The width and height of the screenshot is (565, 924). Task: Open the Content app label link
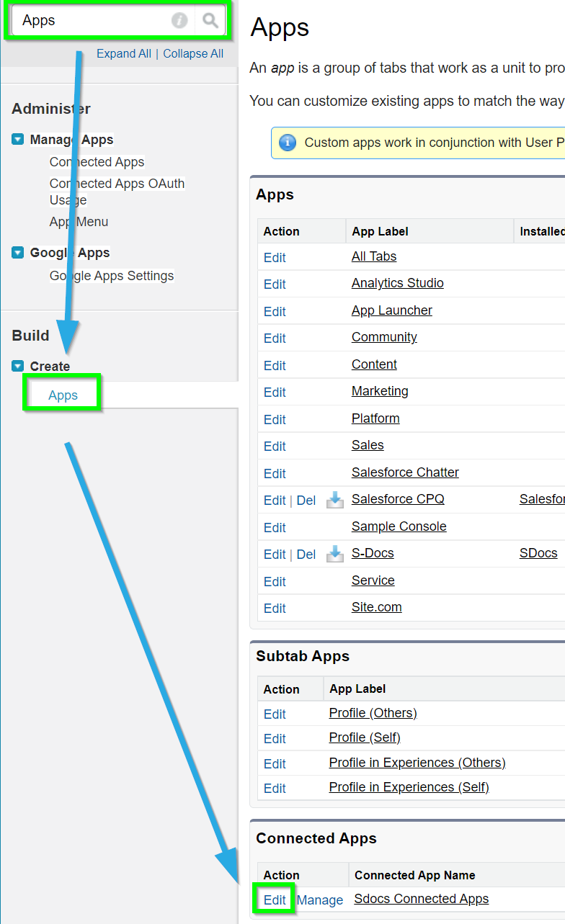(374, 364)
